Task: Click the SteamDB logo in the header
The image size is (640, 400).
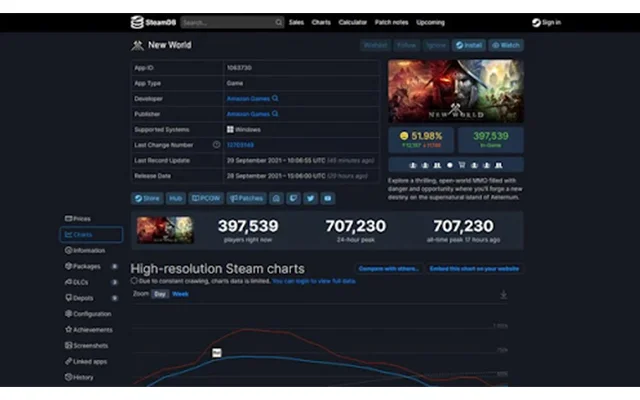Action: 153,22
